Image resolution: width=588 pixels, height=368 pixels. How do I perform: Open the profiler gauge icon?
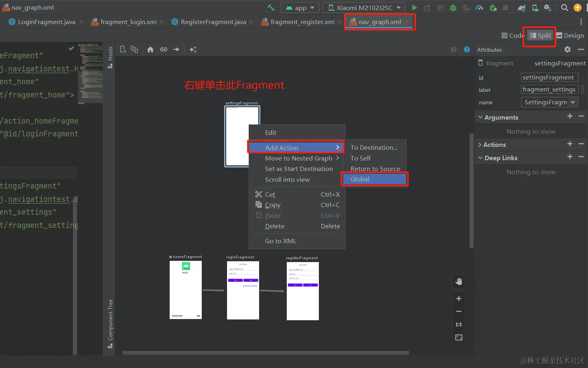click(x=479, y=8)
